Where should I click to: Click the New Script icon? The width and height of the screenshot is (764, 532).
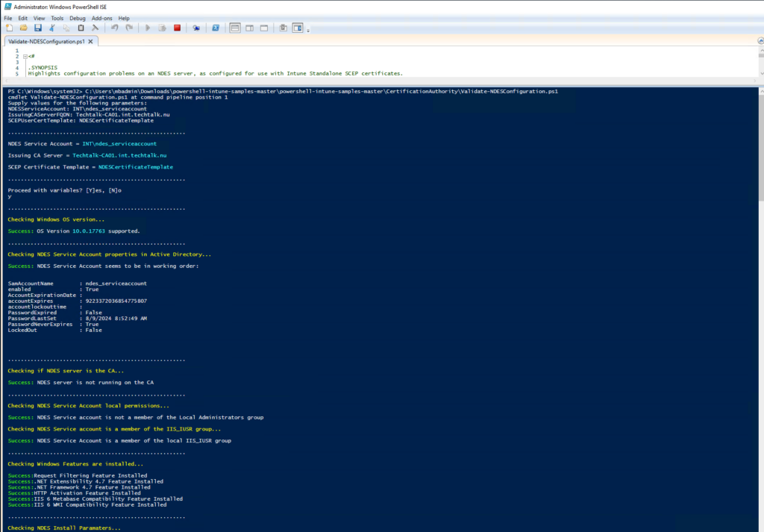pos(10,28)
